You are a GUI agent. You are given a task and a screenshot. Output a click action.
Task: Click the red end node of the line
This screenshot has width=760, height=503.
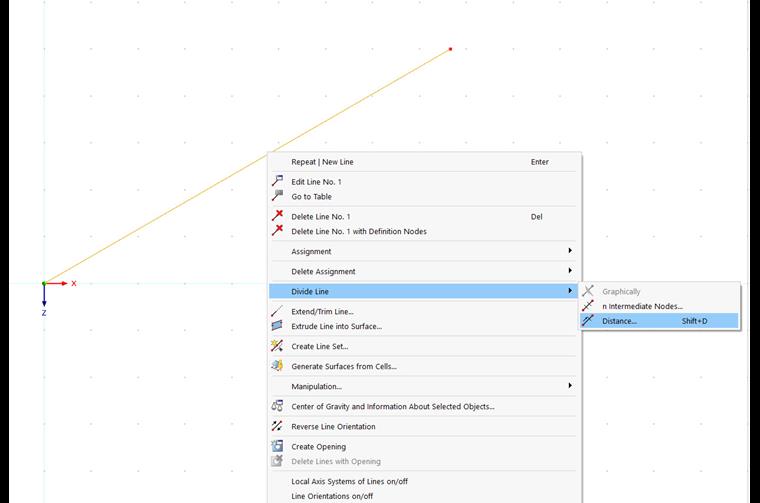click(450, 49)
